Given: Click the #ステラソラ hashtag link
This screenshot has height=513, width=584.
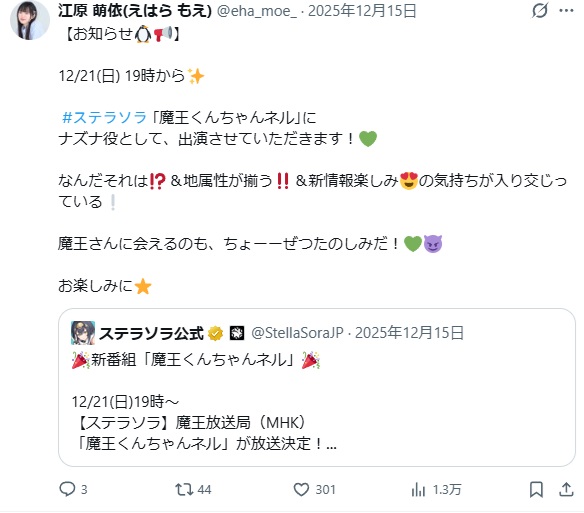Looking at the screenshot, I should pyautogui.click(x=104, y=118).
